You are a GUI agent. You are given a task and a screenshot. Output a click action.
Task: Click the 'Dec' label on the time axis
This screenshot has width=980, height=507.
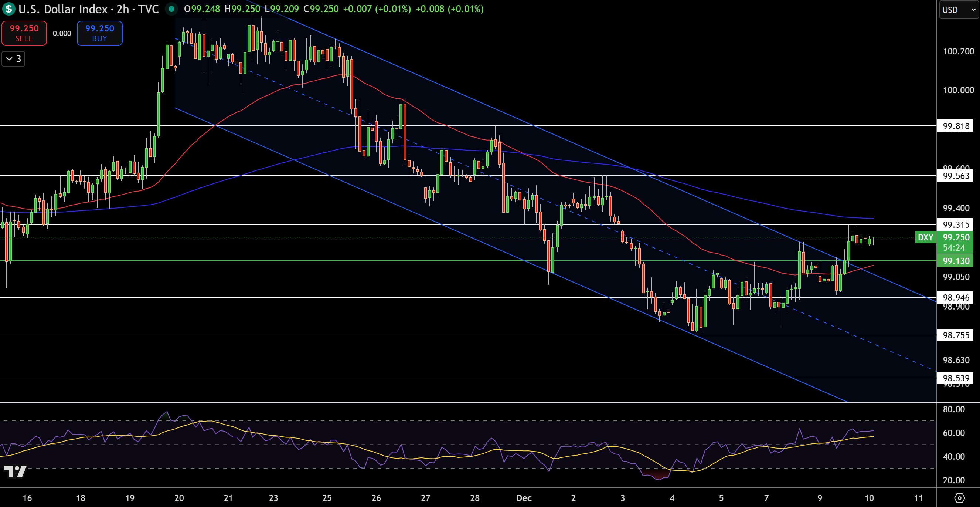(x=525, y=497)
